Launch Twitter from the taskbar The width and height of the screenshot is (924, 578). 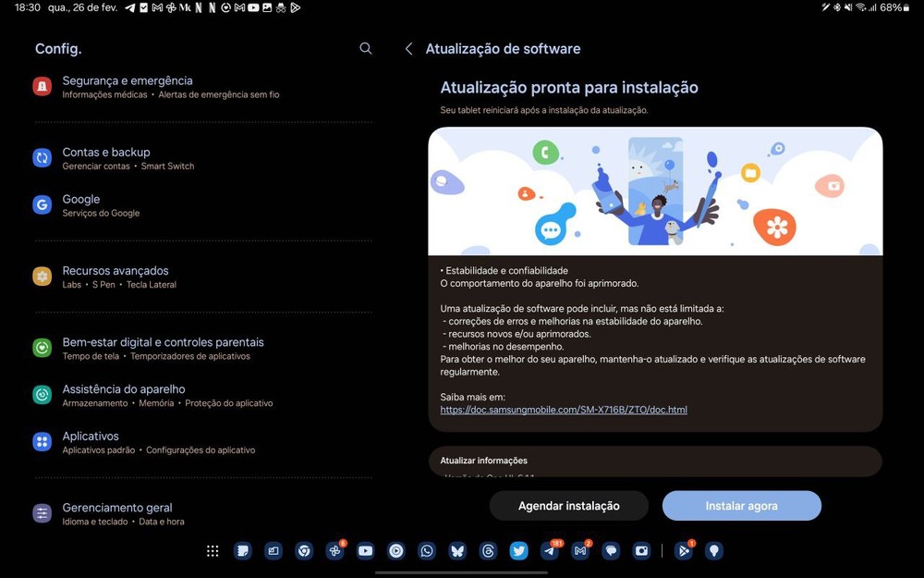pyautogui.click(x=518, y=551)
